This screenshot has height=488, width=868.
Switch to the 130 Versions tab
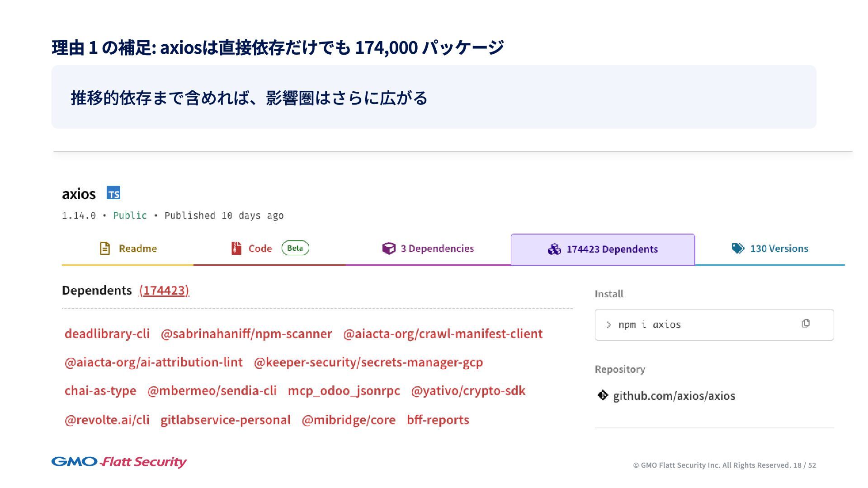(x=778, y=249)
